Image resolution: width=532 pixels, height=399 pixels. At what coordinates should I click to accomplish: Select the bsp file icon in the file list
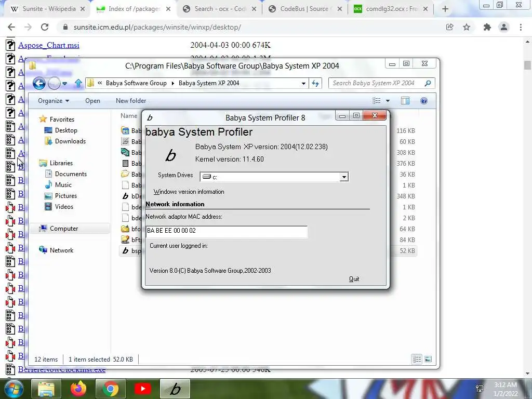(125, 251)
